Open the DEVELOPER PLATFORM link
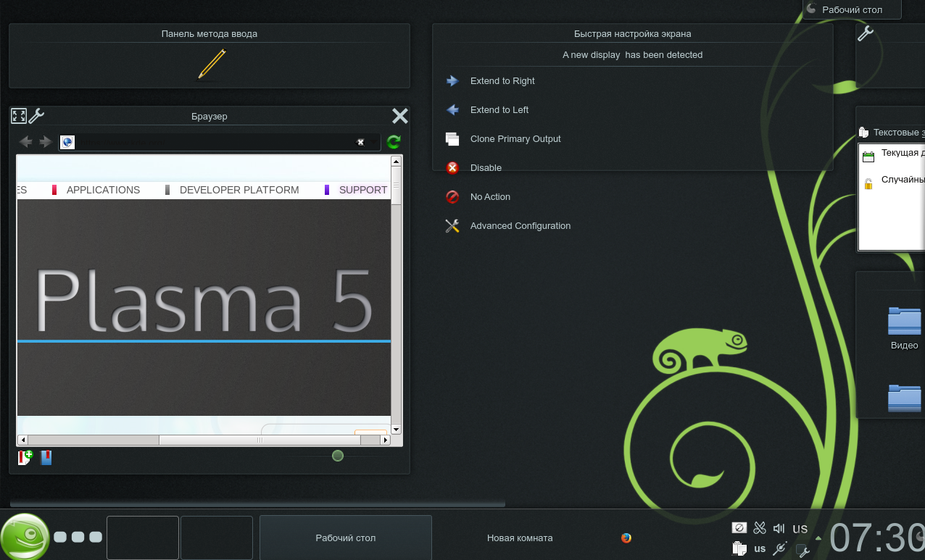 point(239,190)
